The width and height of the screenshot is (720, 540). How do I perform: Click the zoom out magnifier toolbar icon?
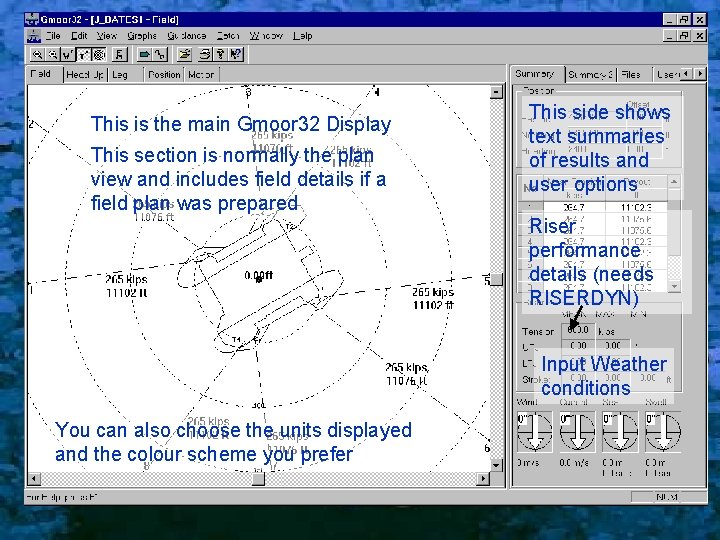pos(53,55)
